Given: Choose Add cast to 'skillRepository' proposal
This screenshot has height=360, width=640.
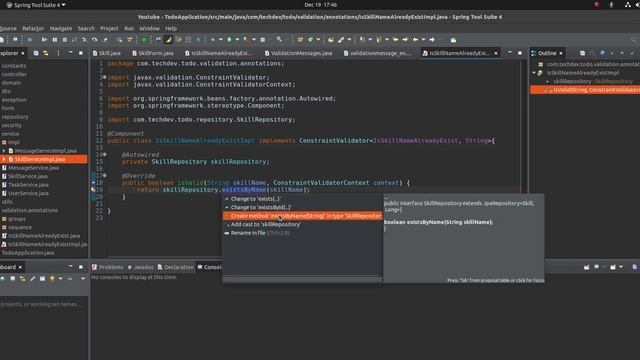Looking at the screenshot, I should pos(302,224).
